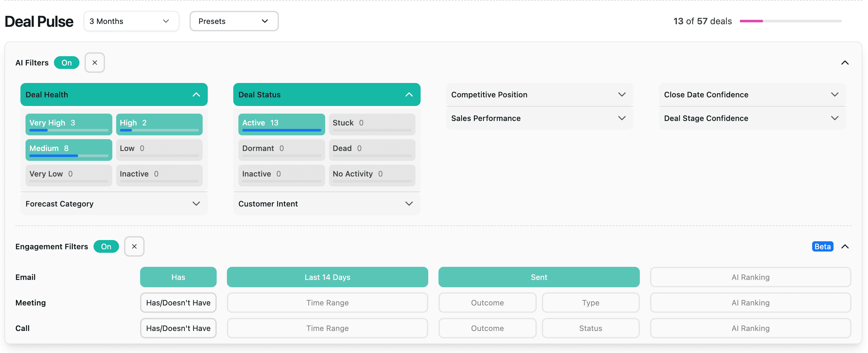Set Call Has/Doesn't Have filter
This screenshot has height=353, width=868.
178,328
